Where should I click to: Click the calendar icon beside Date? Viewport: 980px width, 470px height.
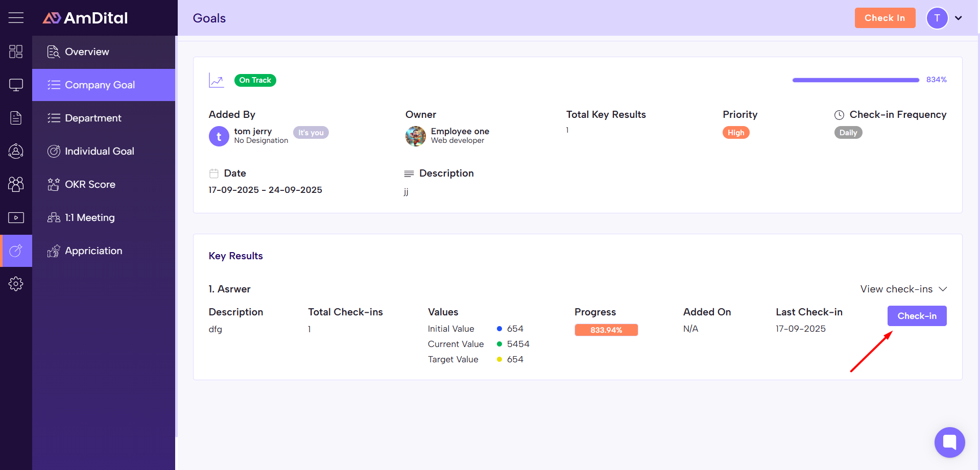[x=214, y=174]
